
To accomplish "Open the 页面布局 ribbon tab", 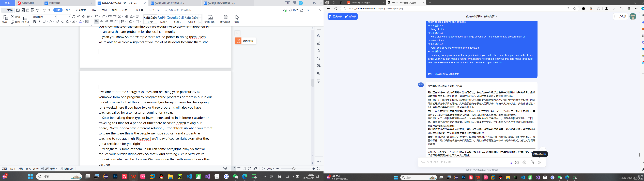I will [81, 10].
